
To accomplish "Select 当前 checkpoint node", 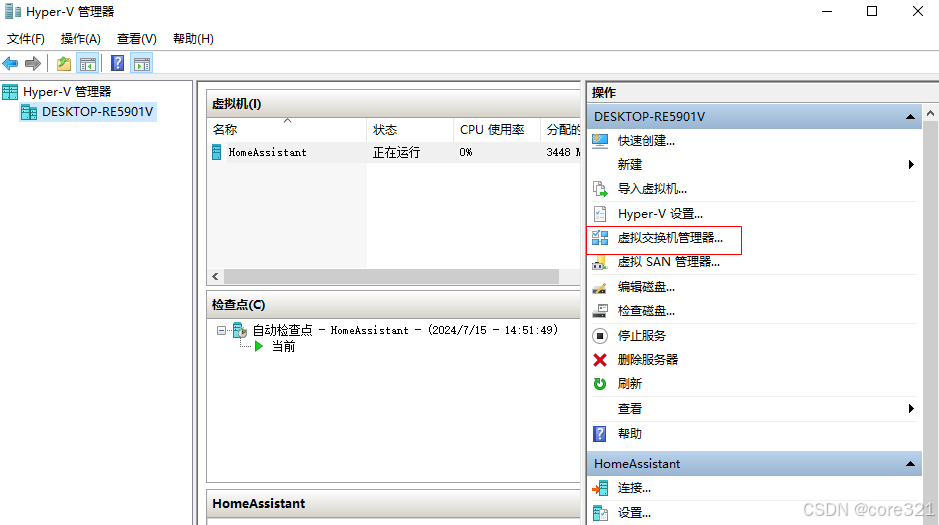I will point(283,347).
